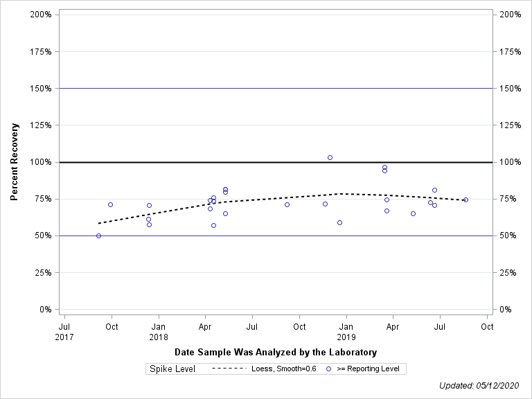Click the right axis '175%' label
Screen dimensions: 532x399
coord(511,51)
